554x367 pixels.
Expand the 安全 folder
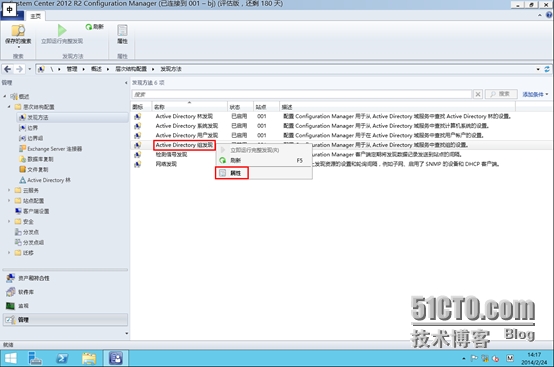pos(9,221)
